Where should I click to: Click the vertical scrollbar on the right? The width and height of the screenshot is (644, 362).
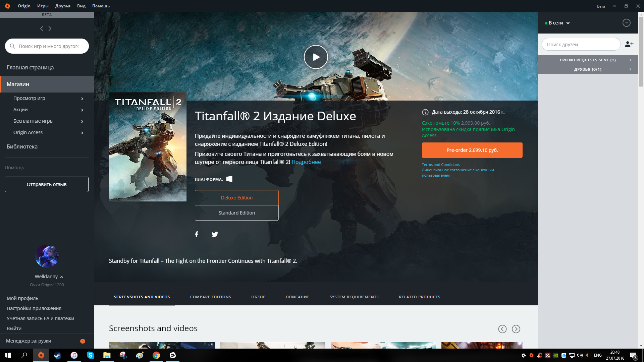click(641, 52)
